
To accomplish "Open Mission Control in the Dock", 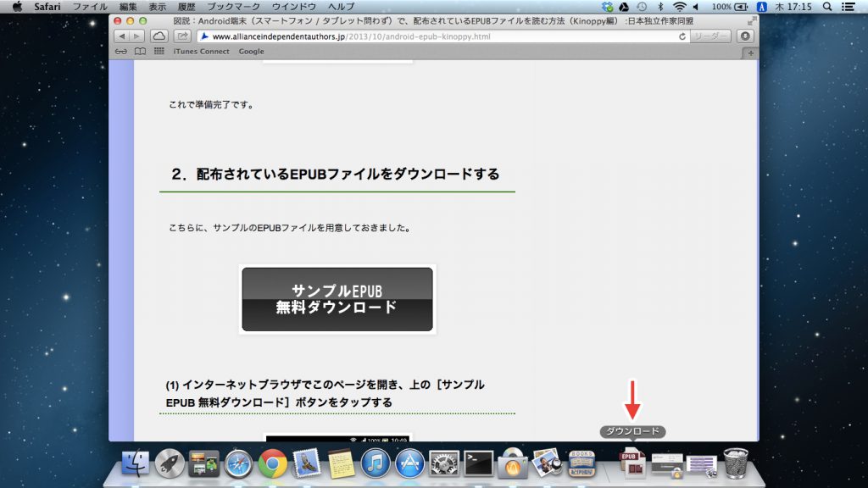I will pos(203,463).
